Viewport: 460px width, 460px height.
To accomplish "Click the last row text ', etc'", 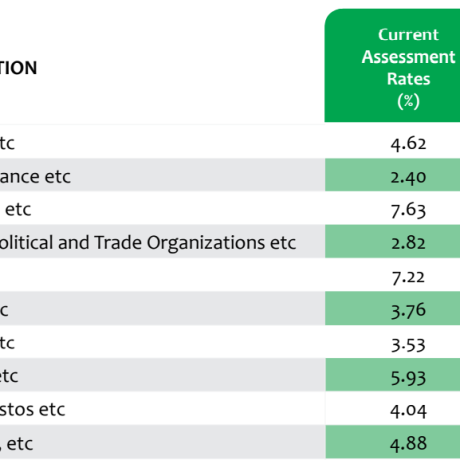I will pyautogui.click(x=17, y=444).
